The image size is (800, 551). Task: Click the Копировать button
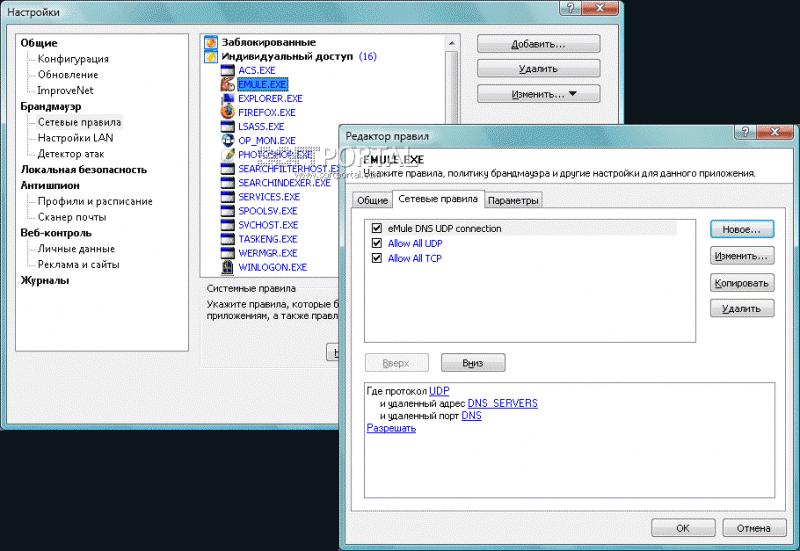(x=742, y=283)
